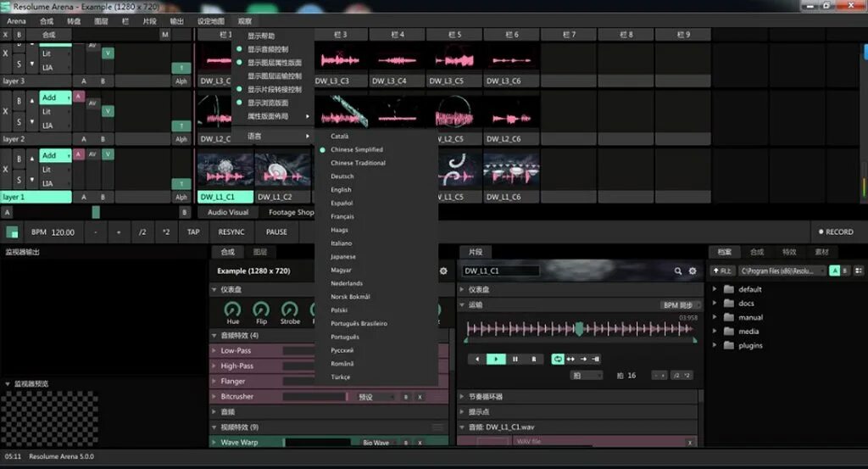Open the BPM sync mode dropdown

click(x=681, y=305)
